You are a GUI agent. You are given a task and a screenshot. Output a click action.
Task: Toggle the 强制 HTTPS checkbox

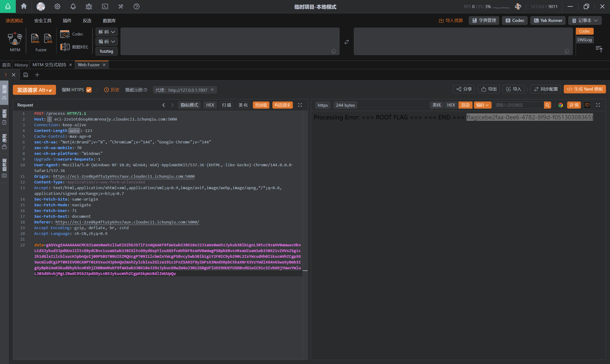(89, 90)
